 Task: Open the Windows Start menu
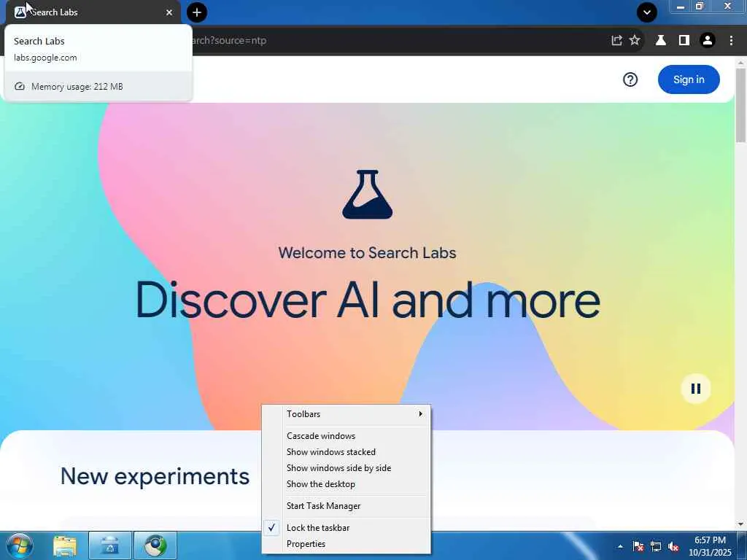pos(20,545)
